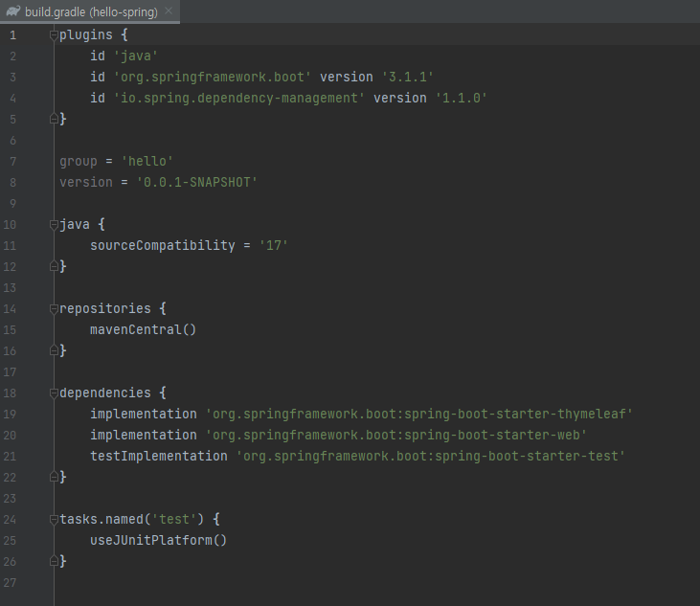The height and width of the screenshot is (606, 700).
Task: Close the build.gradle editor tab
Action: click(x=169, y=11)
